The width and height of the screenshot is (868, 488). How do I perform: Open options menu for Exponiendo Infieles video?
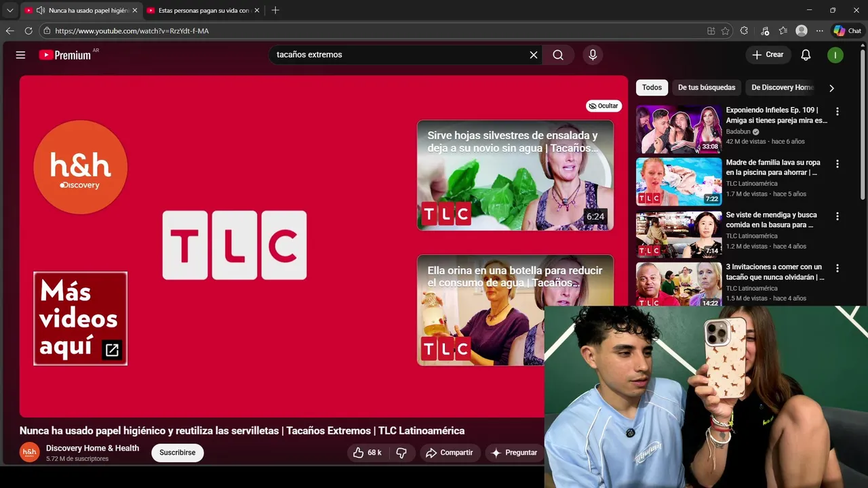click(837, 111)
